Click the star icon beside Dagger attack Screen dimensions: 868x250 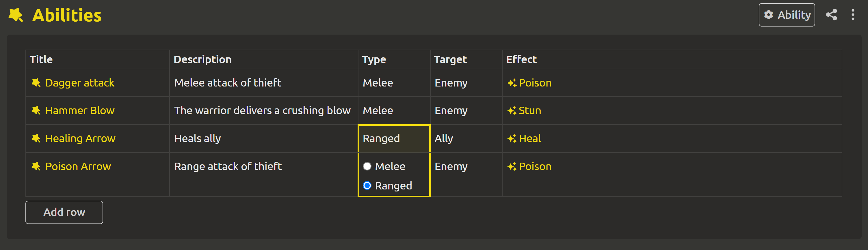tap(36, 83)
